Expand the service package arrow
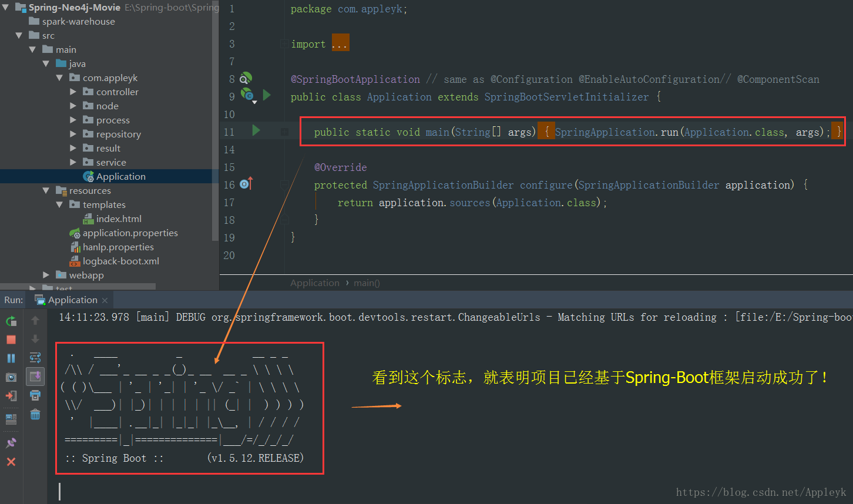 point(73,162)
